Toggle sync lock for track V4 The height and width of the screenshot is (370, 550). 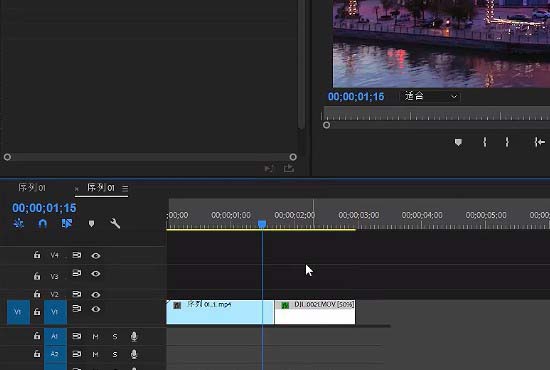click(77, 255)
